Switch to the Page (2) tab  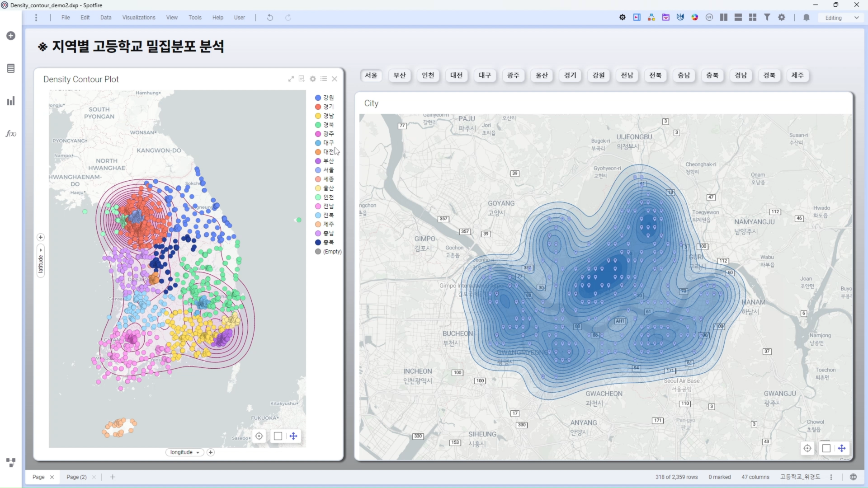(x=76, y=477)
